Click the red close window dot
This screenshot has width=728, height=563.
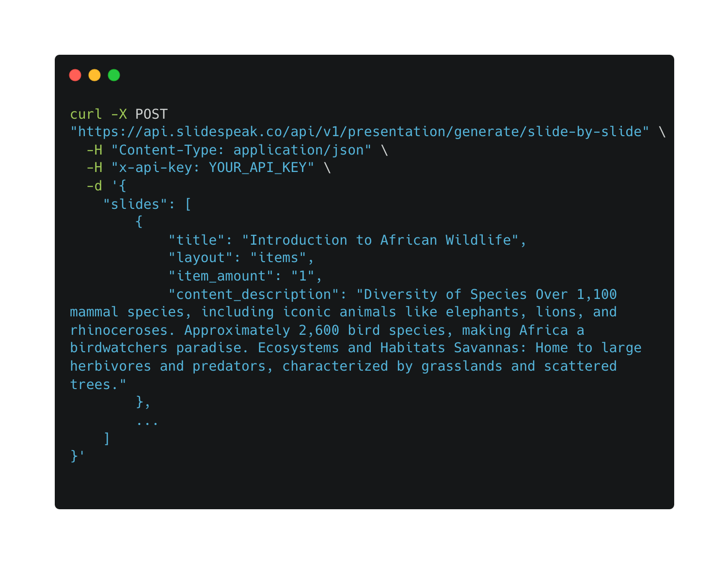click(x=75, y=75)
